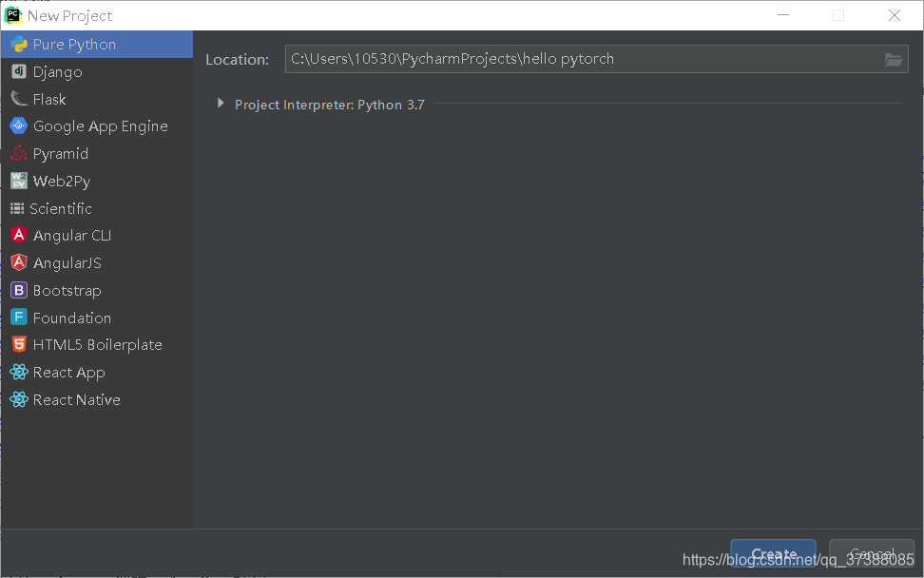Select the AngularJS project type

pos(97,262)
